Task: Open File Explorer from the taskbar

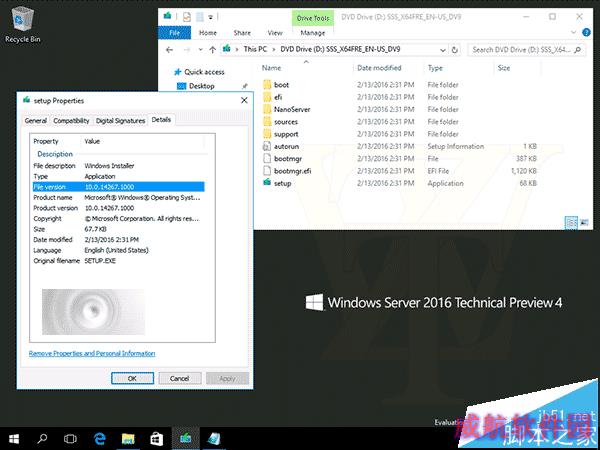Action: (128, 439)
